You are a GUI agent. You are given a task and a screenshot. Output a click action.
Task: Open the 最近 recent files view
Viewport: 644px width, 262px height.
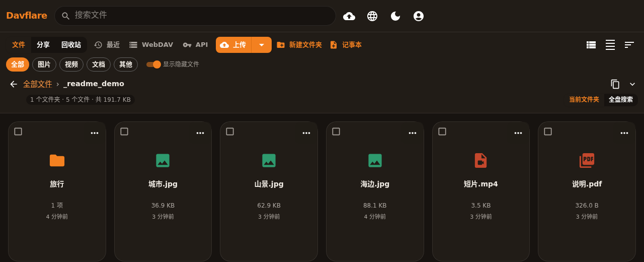pyautogui.click(x=107, y=45)
